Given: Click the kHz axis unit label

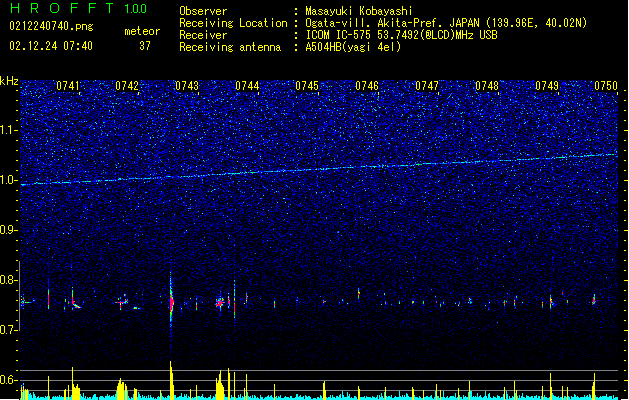Looking at the screenshot, I should pos(9,81).
